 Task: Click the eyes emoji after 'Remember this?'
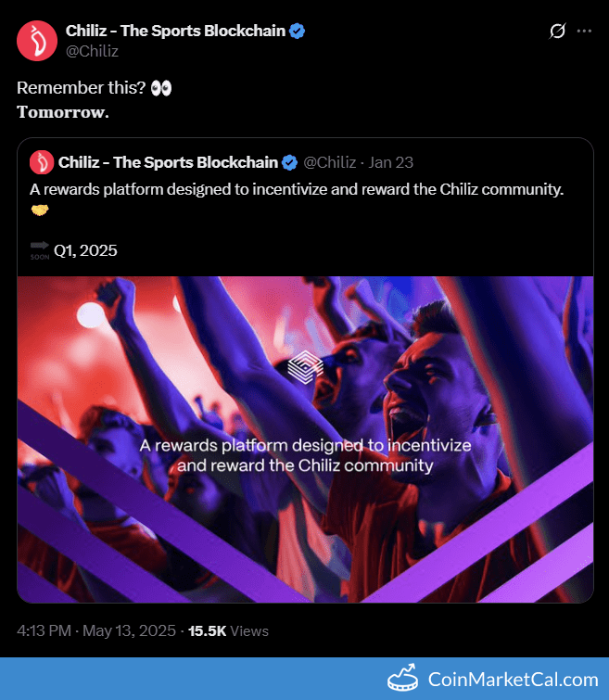tap(160, 89)
